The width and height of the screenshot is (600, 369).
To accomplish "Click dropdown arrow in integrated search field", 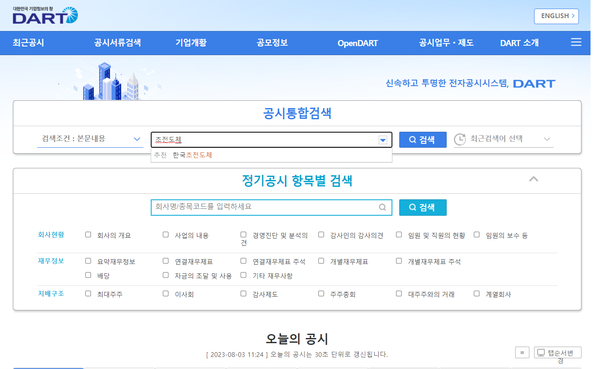I will point(383,140).
